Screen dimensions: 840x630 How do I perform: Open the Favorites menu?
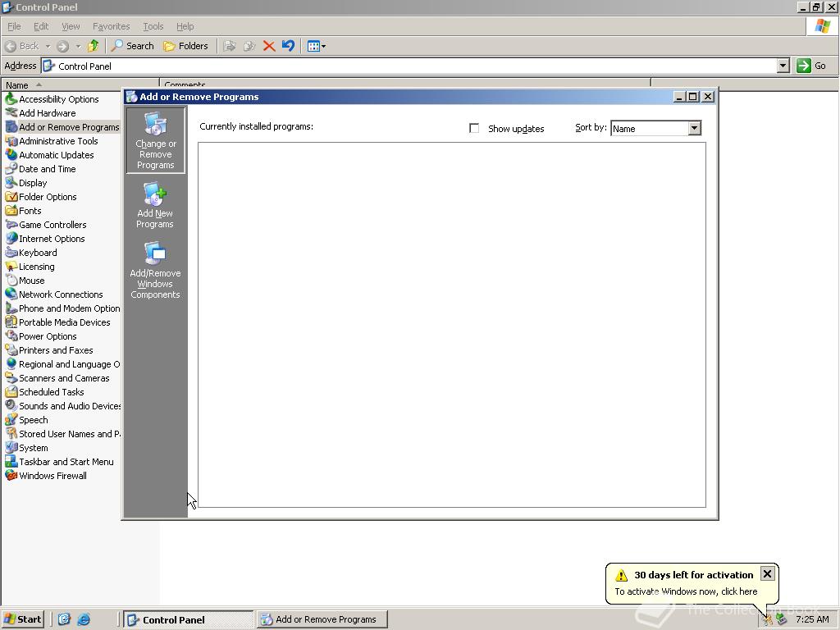click(111, 26)
